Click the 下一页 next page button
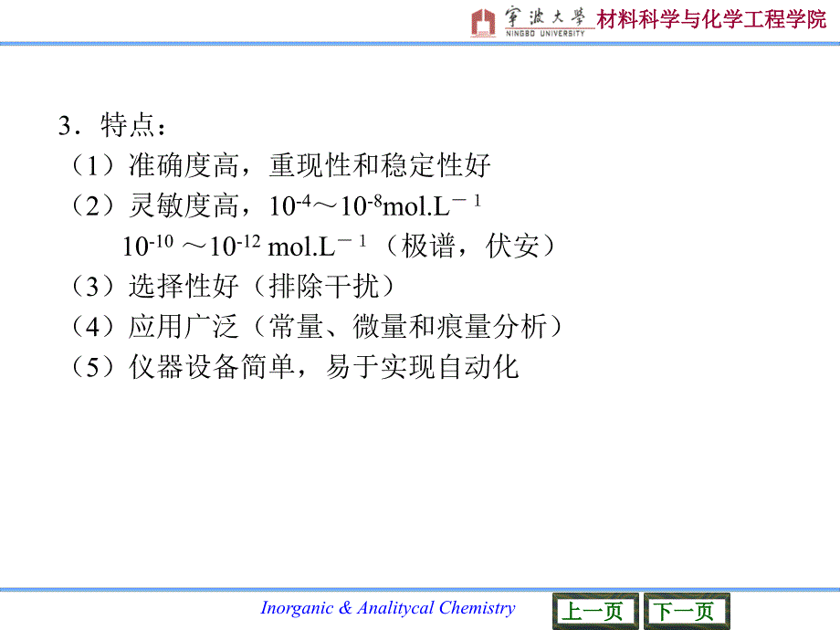This screenshot has width=840, height=630. tap(687, 611)
